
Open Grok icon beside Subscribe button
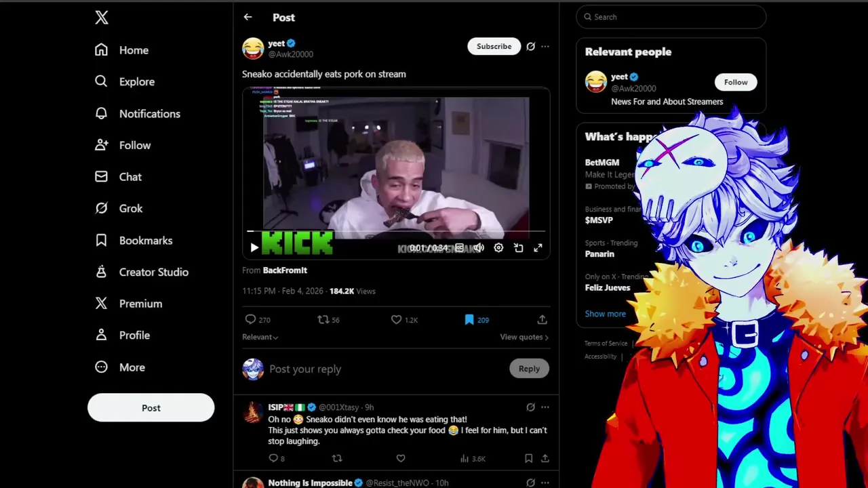point(530,46)
